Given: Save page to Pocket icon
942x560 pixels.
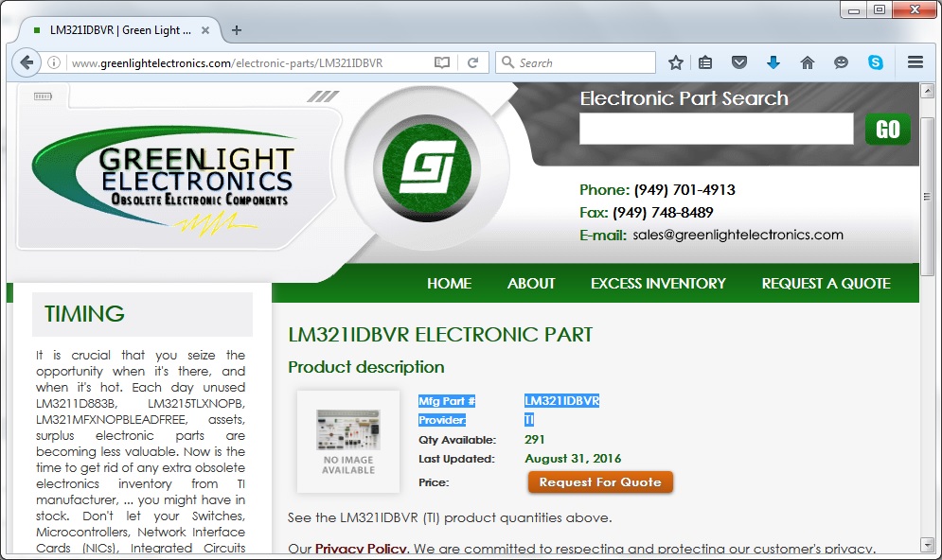Looking at the screenshot, I should point(739,62).
